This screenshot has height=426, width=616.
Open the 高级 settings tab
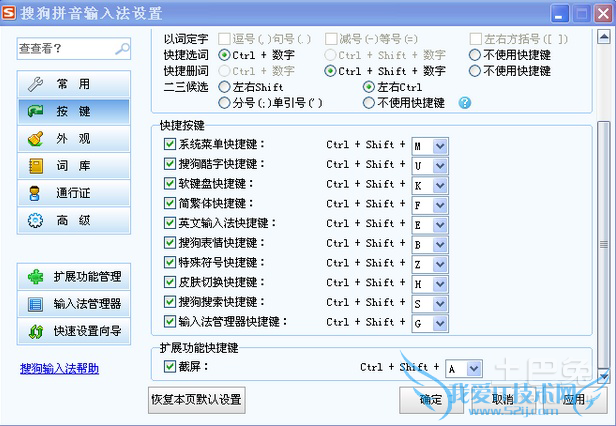coord(73,220)
